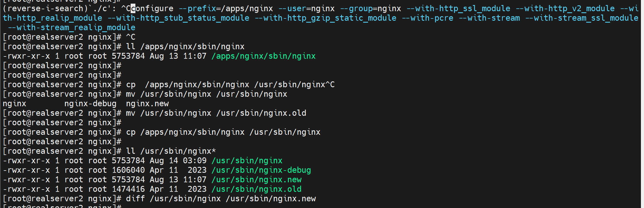Select the --with-http_gzip_static_module flag
Image resolution: width=644 pixels, height=208 pixels.
(x=325, y=18)
